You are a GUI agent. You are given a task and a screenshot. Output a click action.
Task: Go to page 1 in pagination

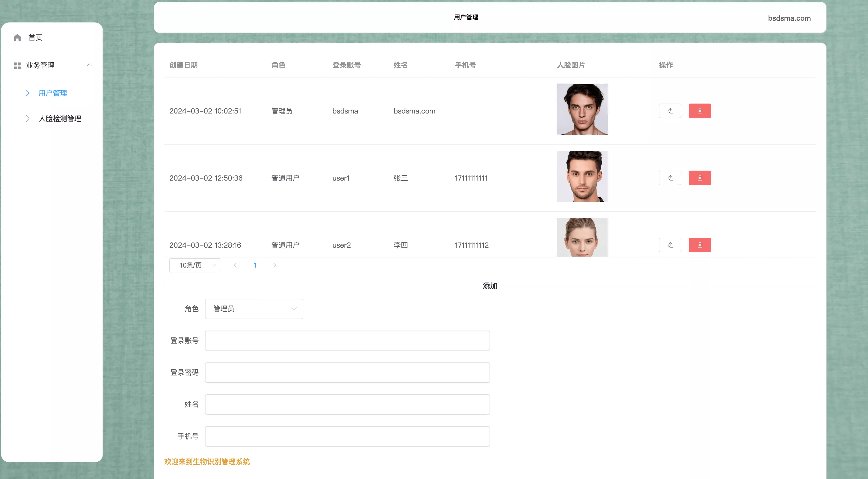(x=255, y=265)
